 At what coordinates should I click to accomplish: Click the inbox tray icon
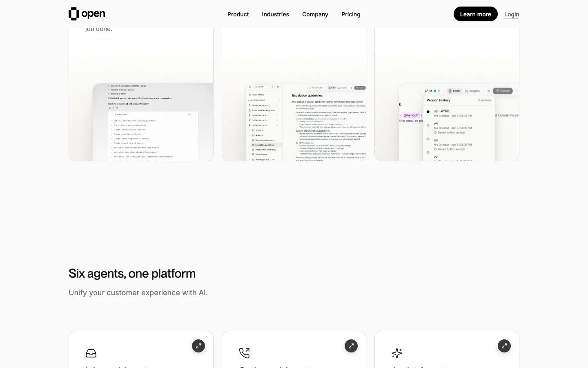(x=91, y=353)
